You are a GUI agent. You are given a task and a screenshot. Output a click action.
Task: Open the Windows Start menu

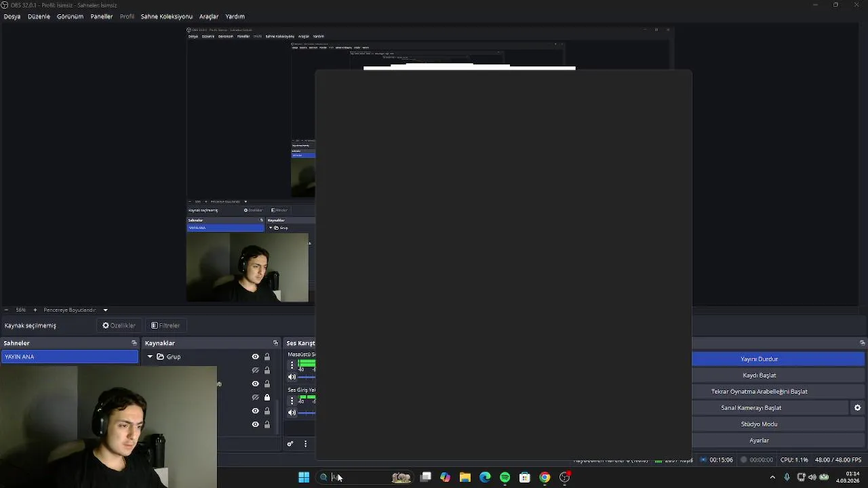coord(304,477)
